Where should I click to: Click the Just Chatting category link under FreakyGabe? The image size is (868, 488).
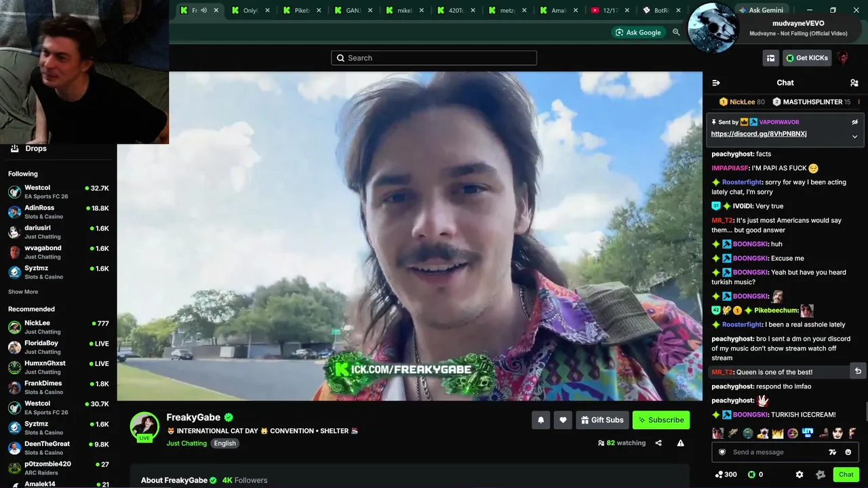(186, 443)
